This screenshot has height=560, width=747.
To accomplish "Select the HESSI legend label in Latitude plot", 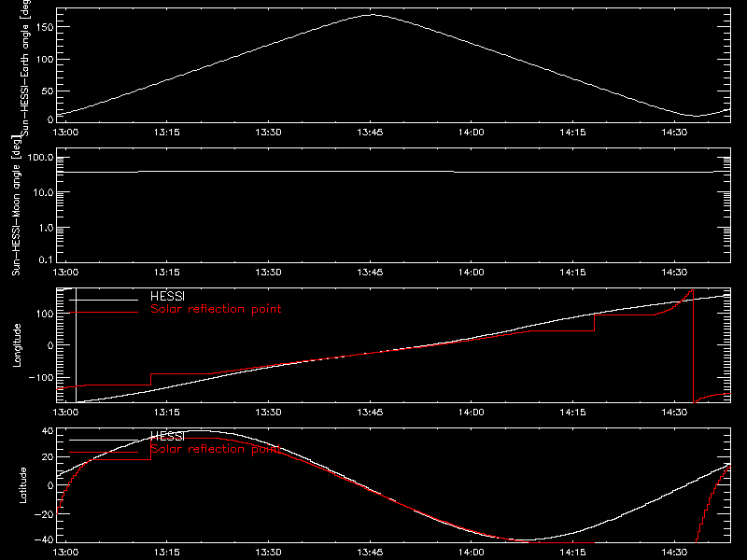I will pyautogui.click(x=167, y=436).
